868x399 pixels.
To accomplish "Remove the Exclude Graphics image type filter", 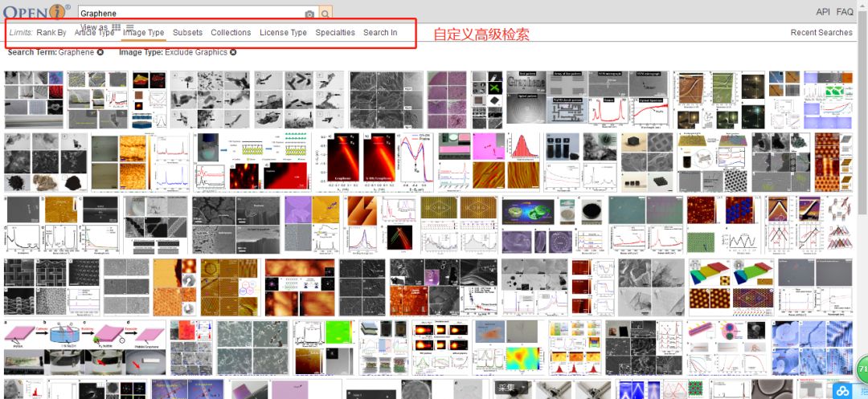I will coord(234,52).
